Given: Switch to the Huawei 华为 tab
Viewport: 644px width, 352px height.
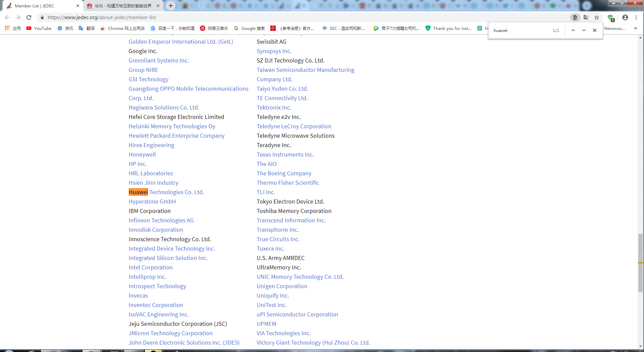Looking at the screenshot, I should pos(122,6).
